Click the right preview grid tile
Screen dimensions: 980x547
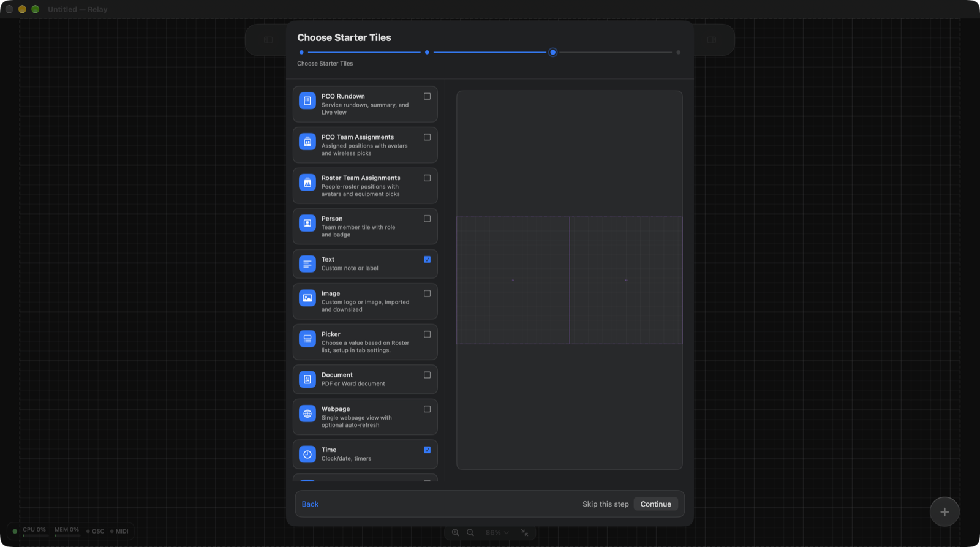[626, 280]
